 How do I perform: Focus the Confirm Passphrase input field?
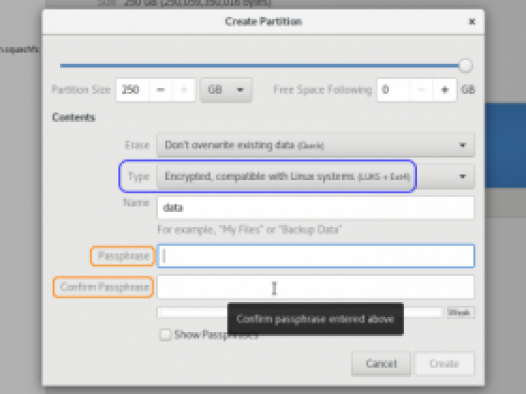pos(315,287)
